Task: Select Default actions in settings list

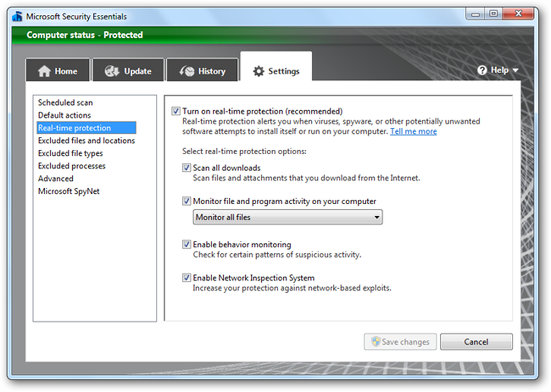Action: point(64,115)
